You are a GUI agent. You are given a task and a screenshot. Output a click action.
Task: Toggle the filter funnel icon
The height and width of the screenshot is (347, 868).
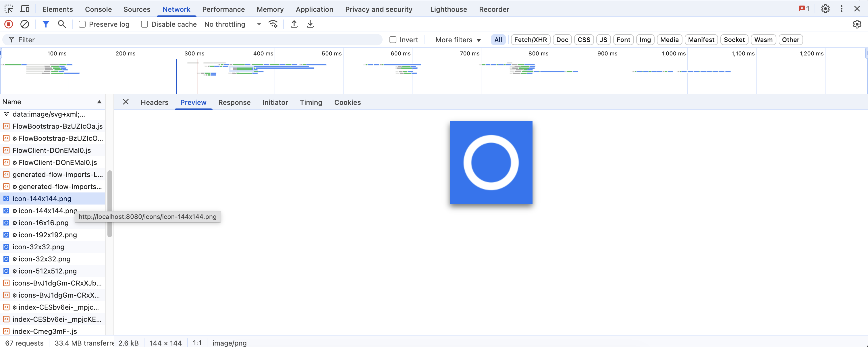click(46, 24)
